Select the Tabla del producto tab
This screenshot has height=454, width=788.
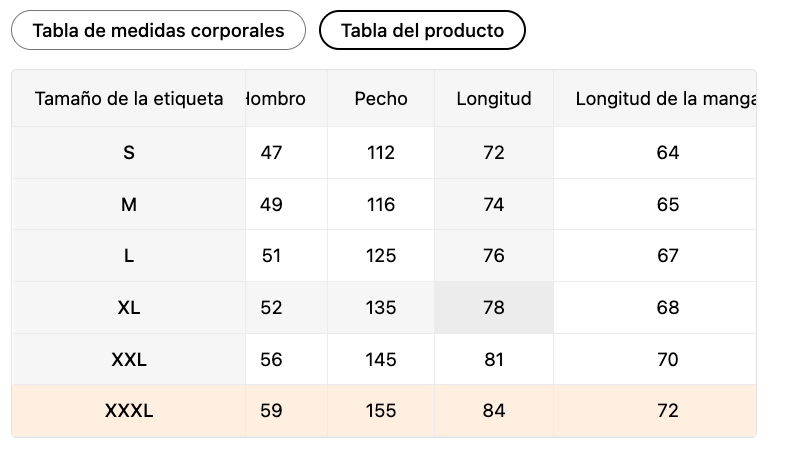[x=422, y=30]
